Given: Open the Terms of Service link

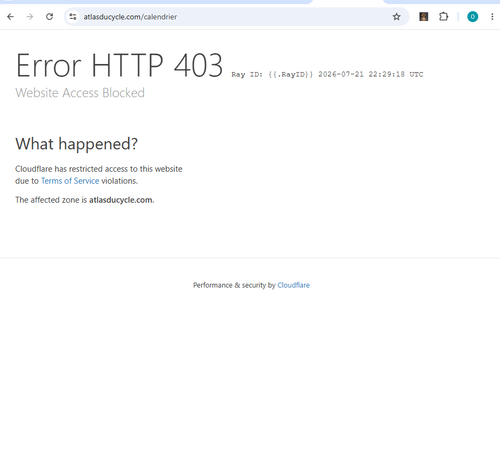Looking at the screenshot, I should coord(70,181).
